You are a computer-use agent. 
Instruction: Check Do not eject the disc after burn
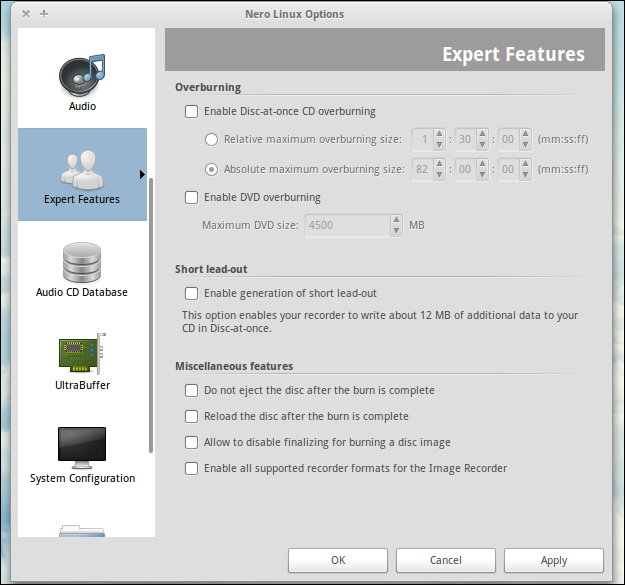191,390
